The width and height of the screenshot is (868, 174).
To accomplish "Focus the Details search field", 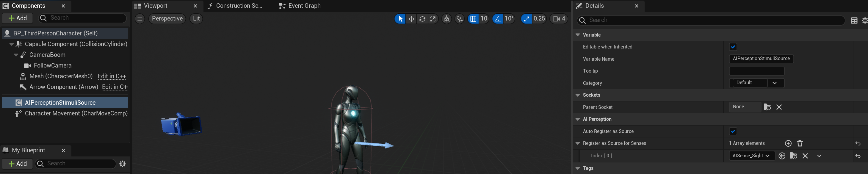I will 711,20.
